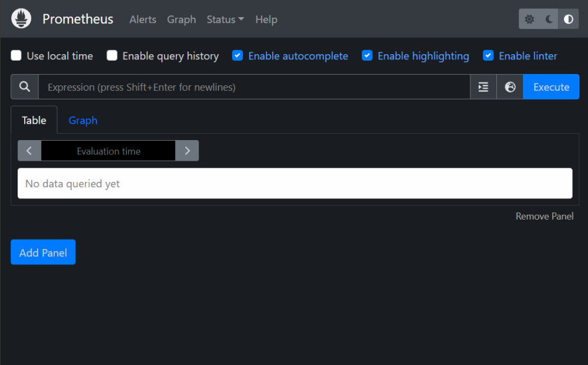The width and height of the screenshot is (588, 365).
Task: Execute the query
Action: pyautogui.click(x=552, y=87)
